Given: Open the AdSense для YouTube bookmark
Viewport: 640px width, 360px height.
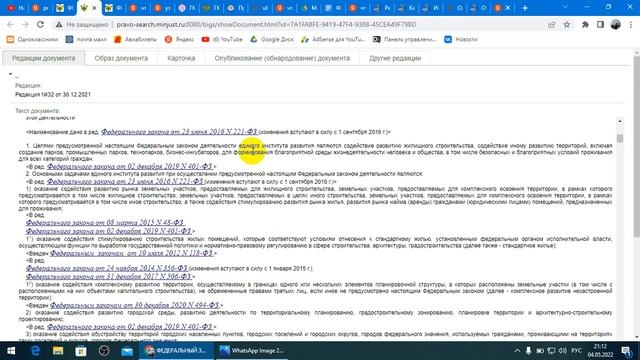Looking at the screenshot, I should (333, 40).
